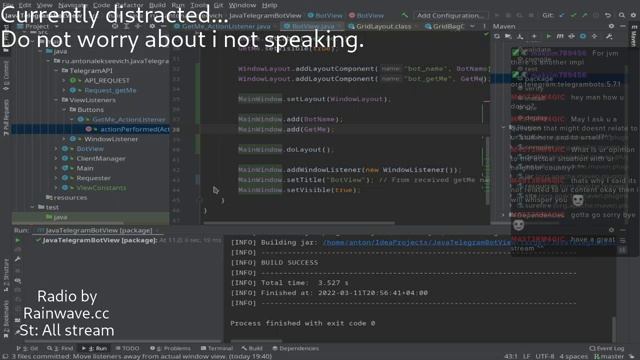The width and height of the screenshot is (640, 360).
Task: Collapse the TelegramAPI folder
Action: (56, 71)
